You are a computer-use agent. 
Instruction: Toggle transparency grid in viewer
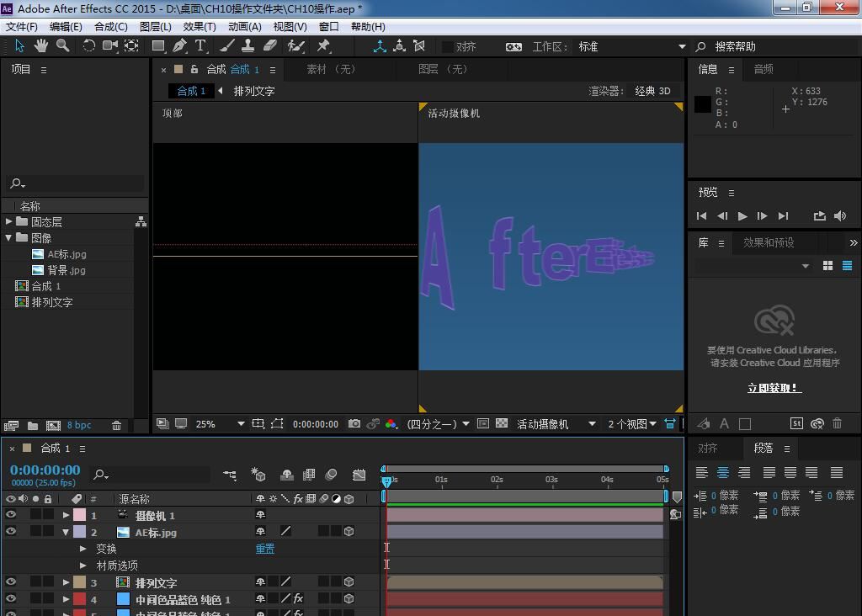(502, 423)
